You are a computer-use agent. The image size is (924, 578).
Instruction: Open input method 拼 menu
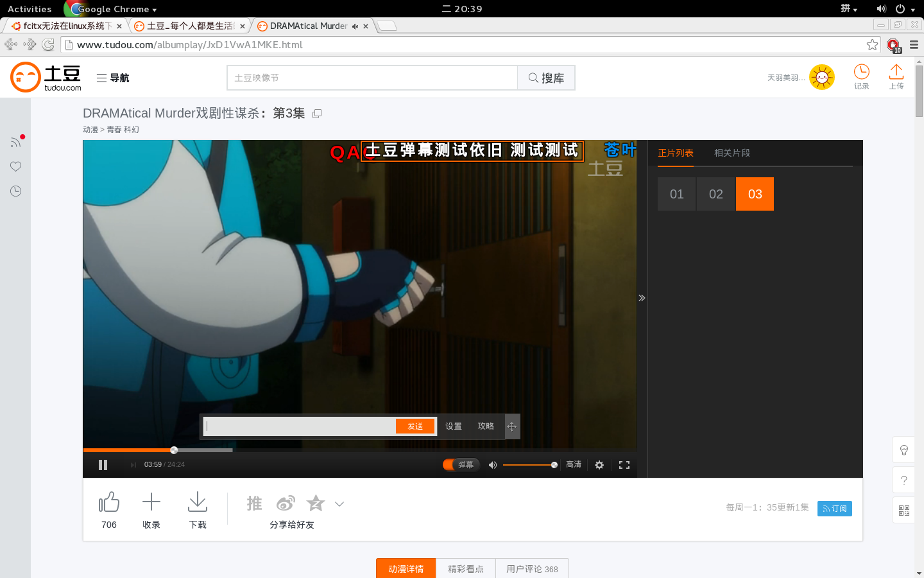coord(849,9)
